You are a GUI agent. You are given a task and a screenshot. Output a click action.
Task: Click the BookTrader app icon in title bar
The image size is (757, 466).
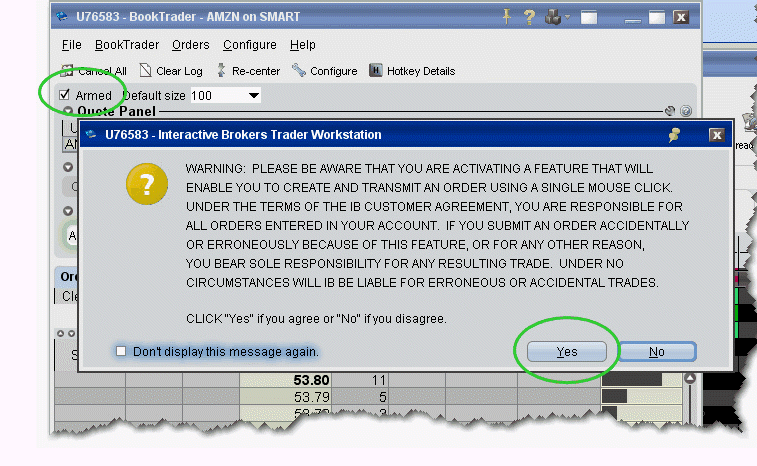coord(62,16)
